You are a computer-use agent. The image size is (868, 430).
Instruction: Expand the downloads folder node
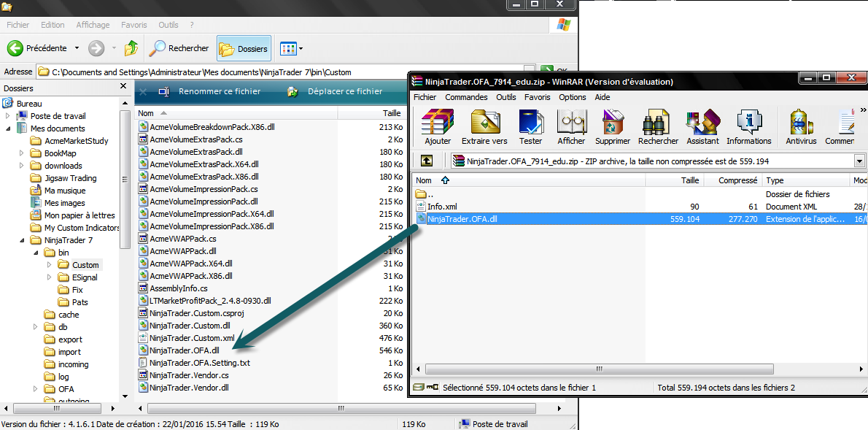tap(22, 166)
